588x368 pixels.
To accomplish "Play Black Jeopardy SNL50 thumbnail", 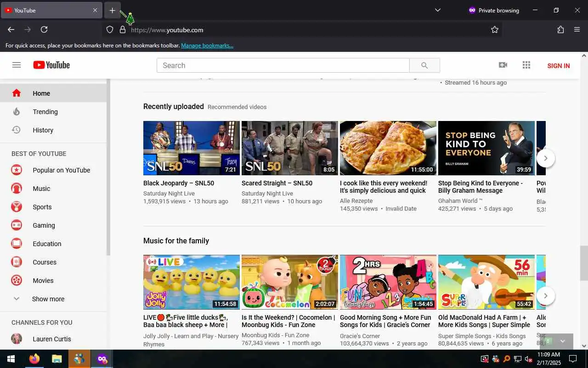I will click(x=192, y=148).
